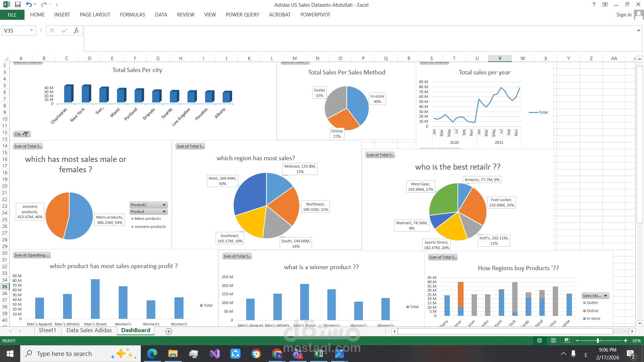Open Ribbon Display Options icon
Viewport: 644px width, 362px height.
pos(605,4)
